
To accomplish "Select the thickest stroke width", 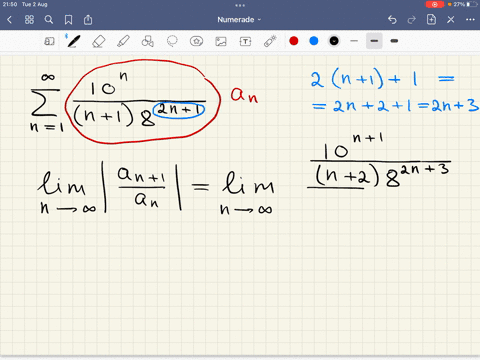I will coord(394,41).
